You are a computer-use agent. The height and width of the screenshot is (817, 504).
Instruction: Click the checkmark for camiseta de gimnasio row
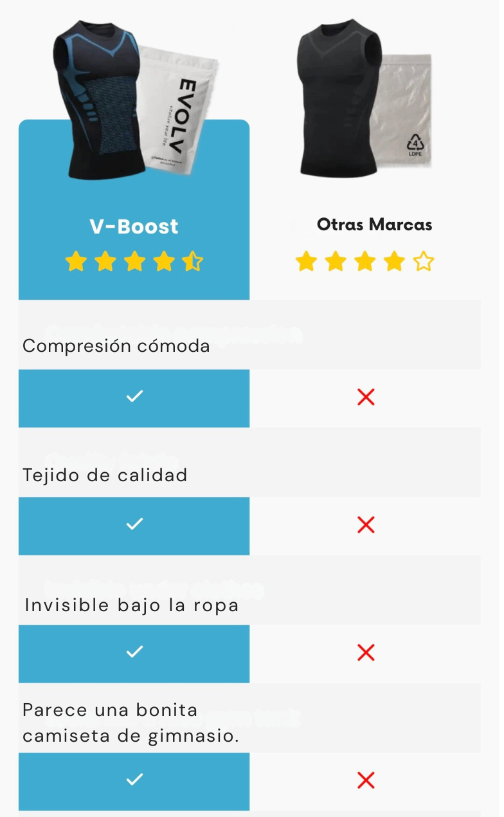pyautogui.click(x=134, y=780)
